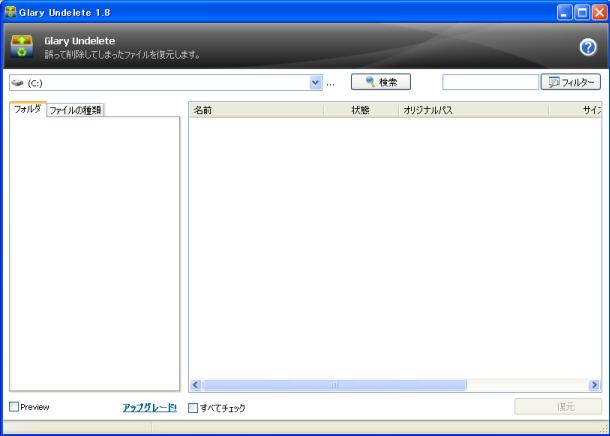Sort by the 名前 column header
610x436 pixels.
[x=256, y=110]
